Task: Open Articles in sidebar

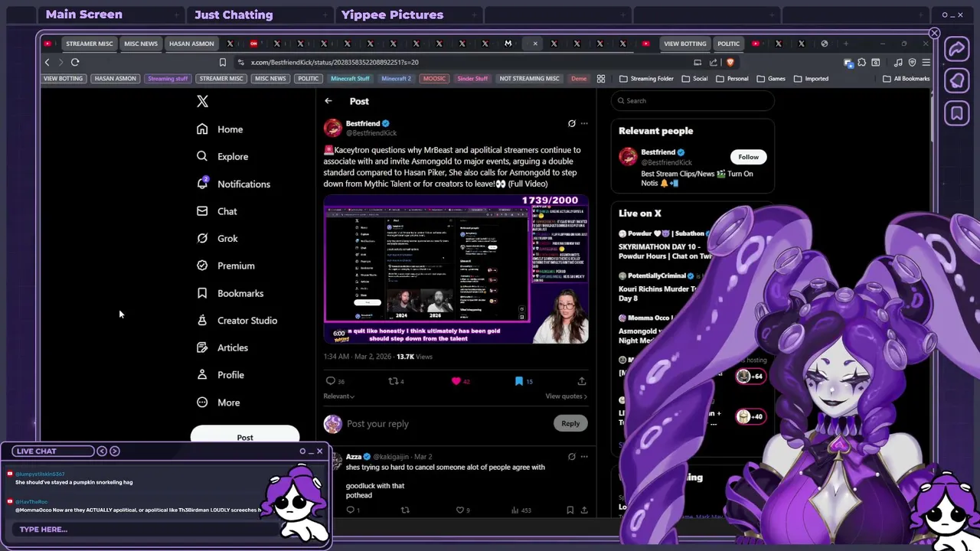Action: click(222, 347)
